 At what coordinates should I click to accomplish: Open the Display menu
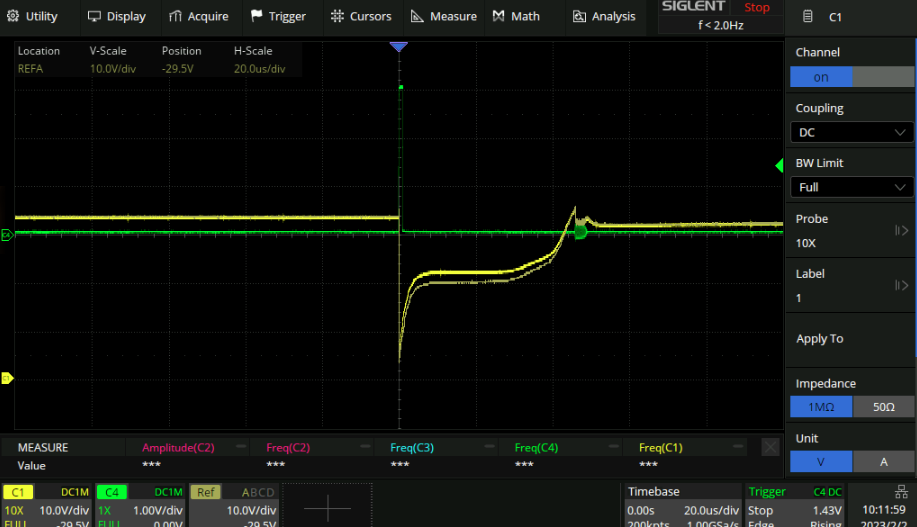tap(117, 16)
